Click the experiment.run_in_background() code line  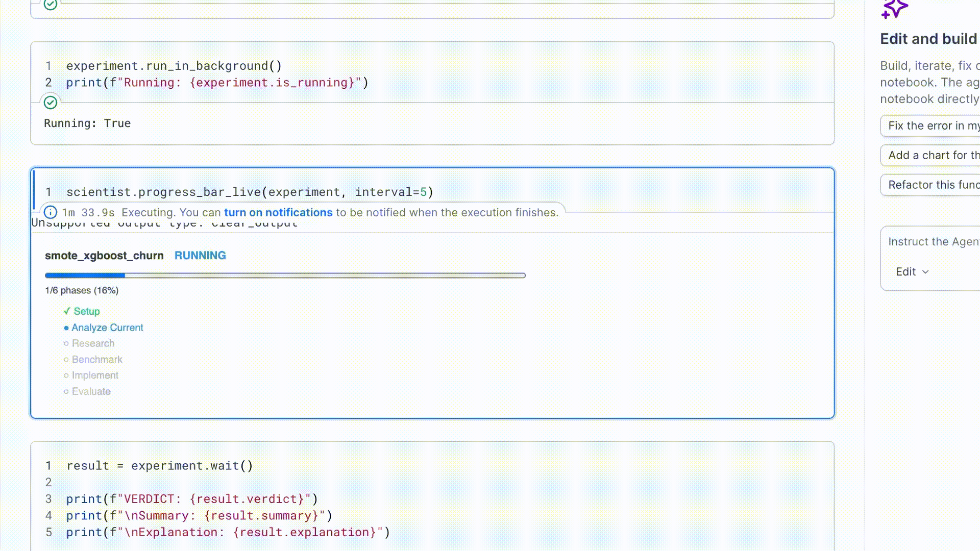click(x=174, y=66)
